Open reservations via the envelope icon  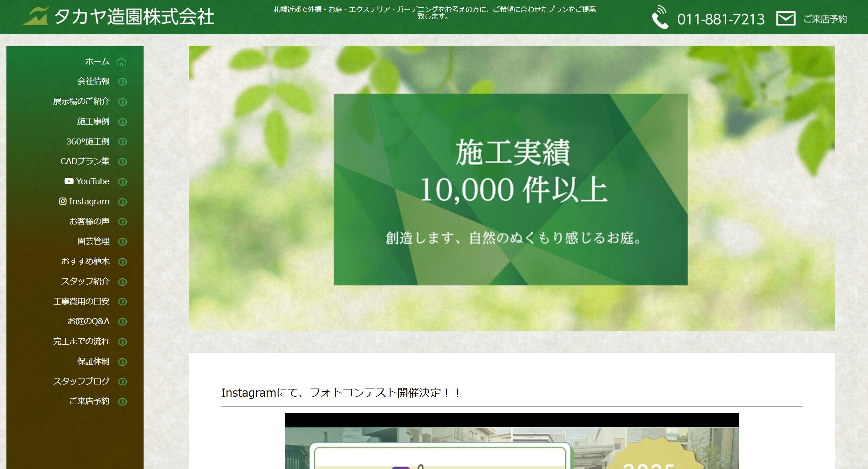point(787,19)
